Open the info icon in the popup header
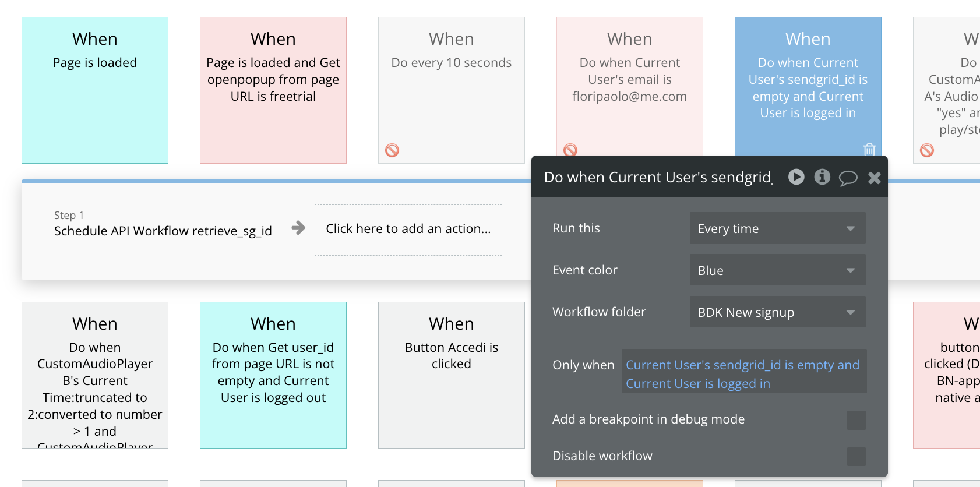This screenshot has height=487, width=980. click(x=822, y=177)
